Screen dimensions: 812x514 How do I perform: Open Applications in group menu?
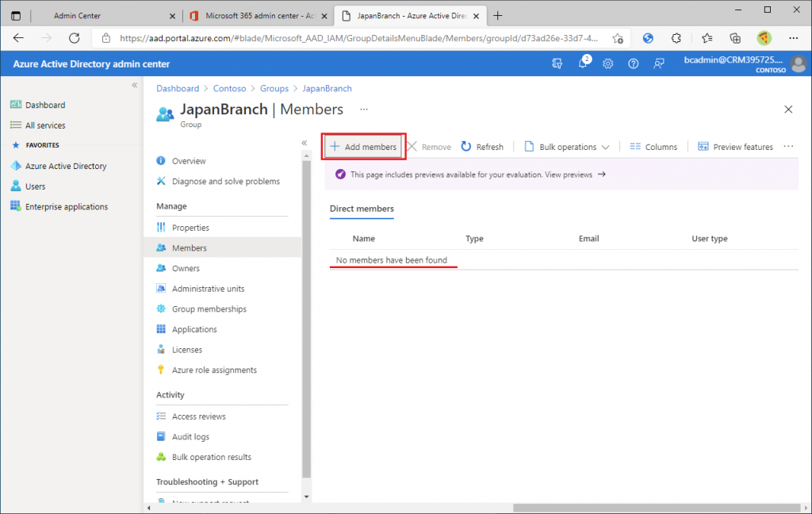223,329
